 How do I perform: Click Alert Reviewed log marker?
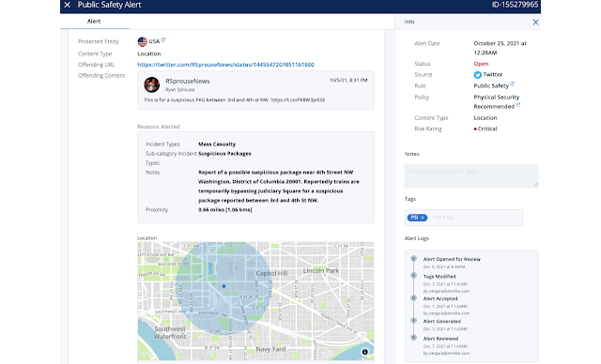[413, 338]
